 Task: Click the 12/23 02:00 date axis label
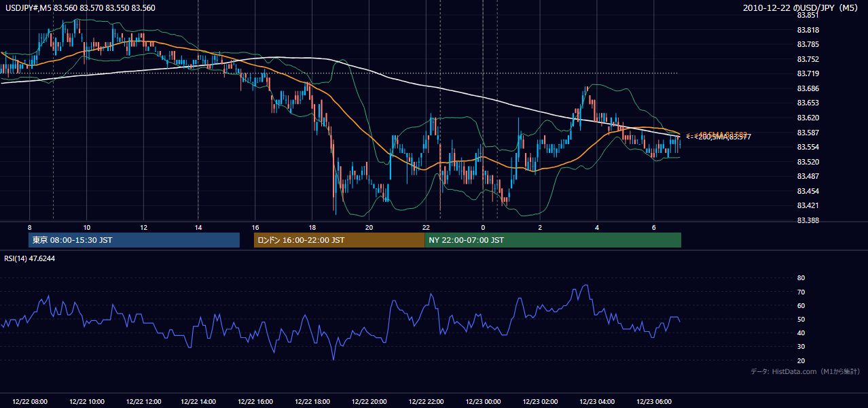click(x=541, y=402)
